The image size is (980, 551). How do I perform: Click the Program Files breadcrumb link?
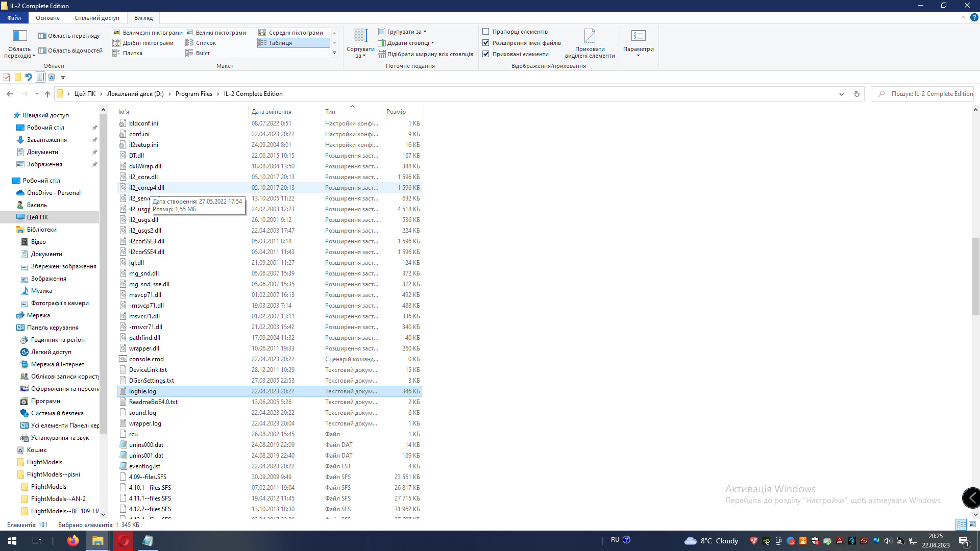pos(193,94)
